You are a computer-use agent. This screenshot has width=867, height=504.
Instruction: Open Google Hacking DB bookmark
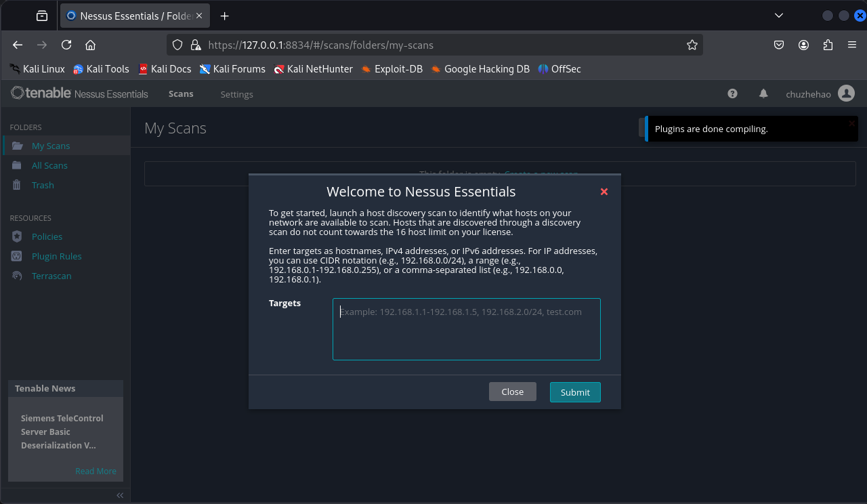pos(480,69)
